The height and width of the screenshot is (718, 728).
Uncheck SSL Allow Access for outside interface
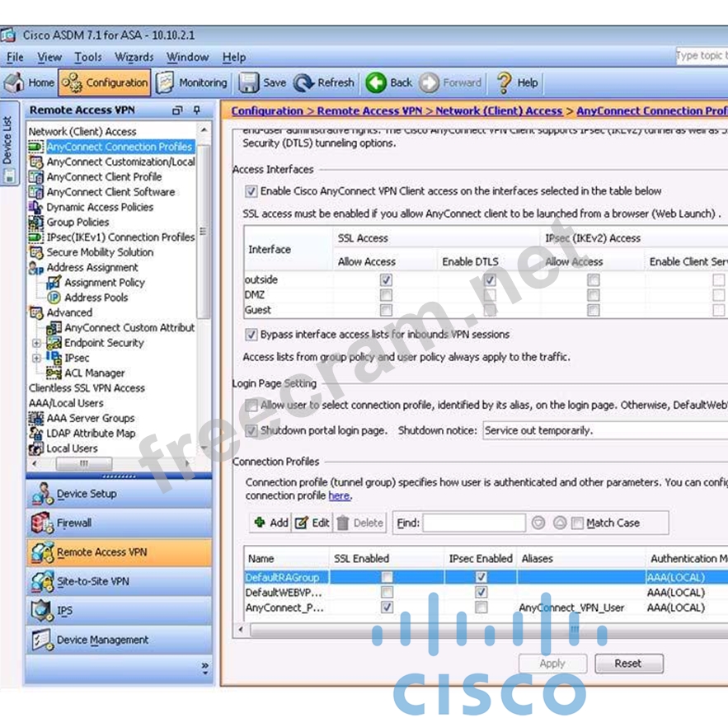[386, 280]
